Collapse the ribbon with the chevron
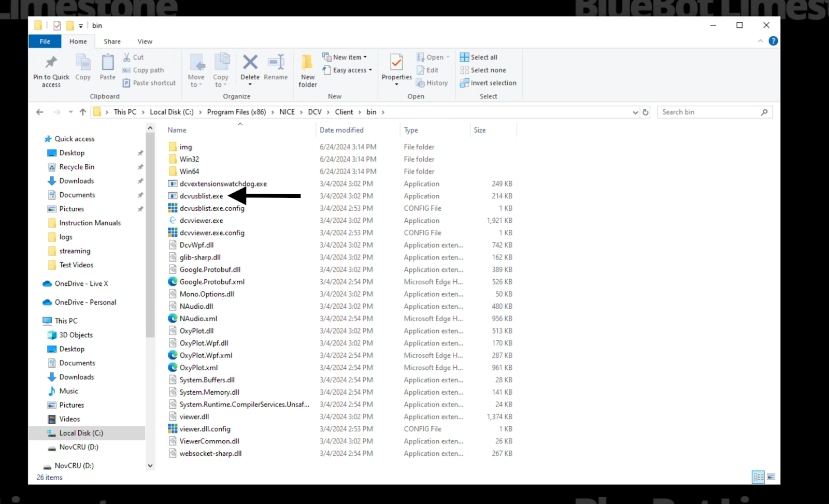This screenshot has width=829, height=504. 761,41
